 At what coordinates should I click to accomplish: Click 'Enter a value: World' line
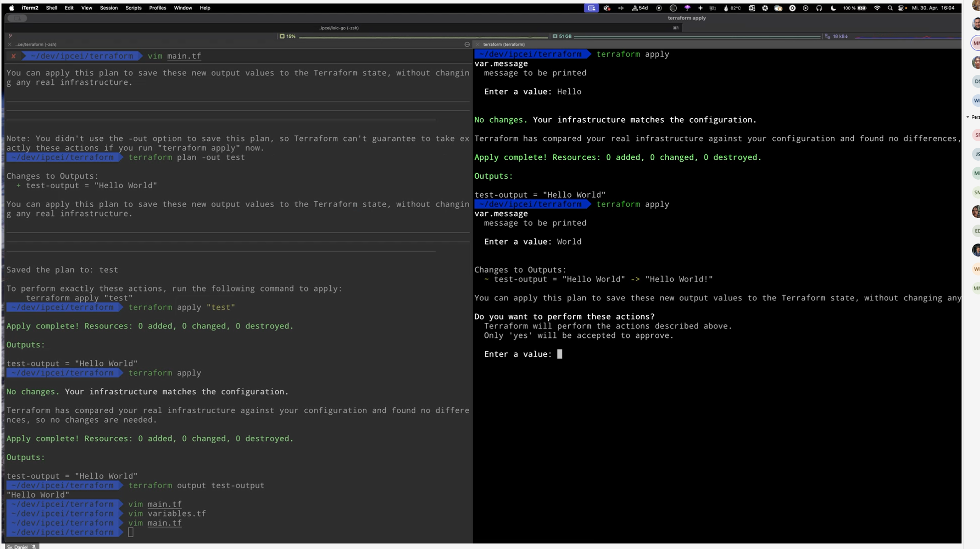533,242
